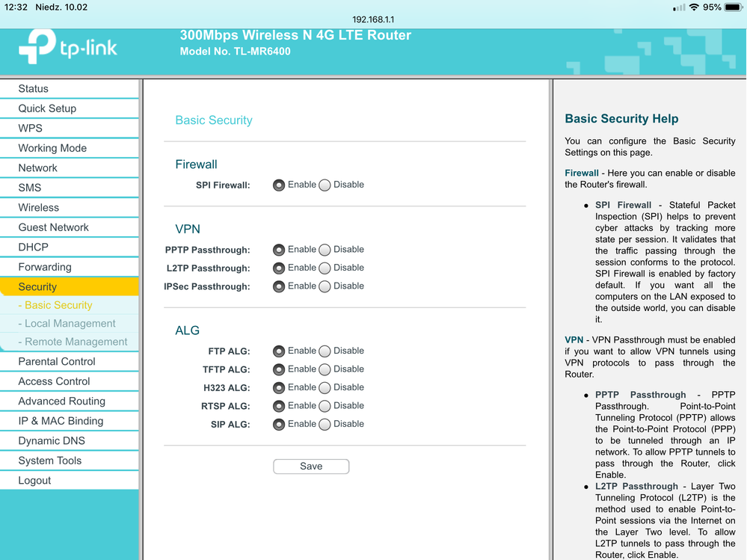Disable the SPI Firewall radio button
This screenshot has width=747, height=560.
[325, 185]
